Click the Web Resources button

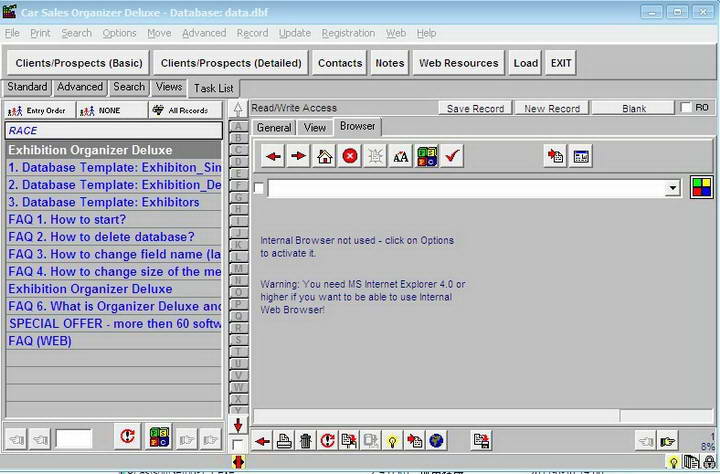pyautogui.click(x=458, y=63)
